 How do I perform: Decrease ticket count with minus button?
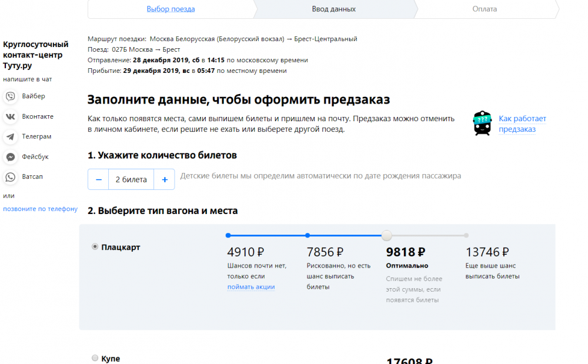(98, 180)
